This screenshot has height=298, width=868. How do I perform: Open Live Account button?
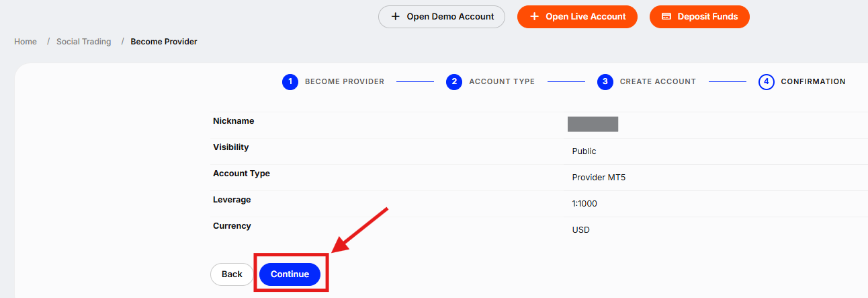coord(577,17)
